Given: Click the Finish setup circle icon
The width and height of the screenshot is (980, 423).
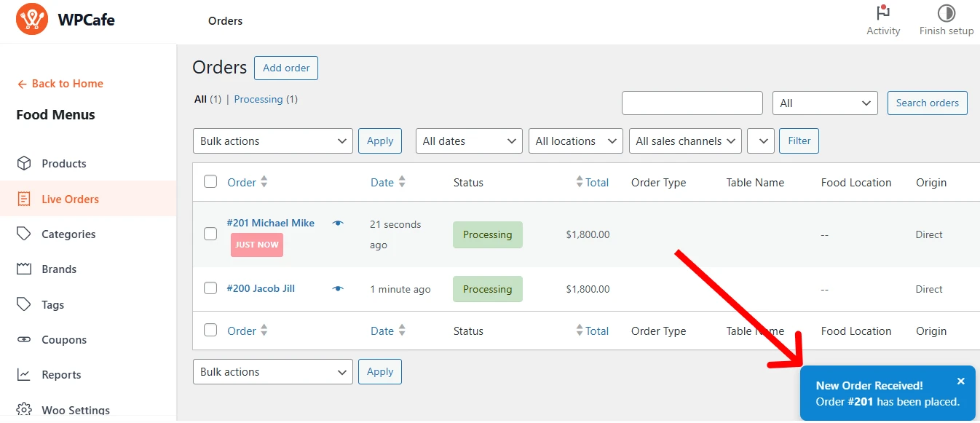Looking at the screenshot, I should [946, 13].
